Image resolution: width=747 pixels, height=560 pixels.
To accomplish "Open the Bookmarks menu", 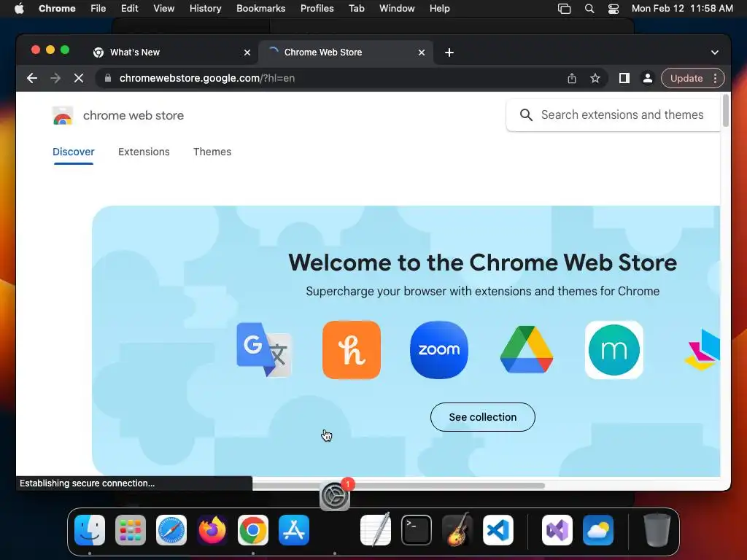I will tap(260, 8).
